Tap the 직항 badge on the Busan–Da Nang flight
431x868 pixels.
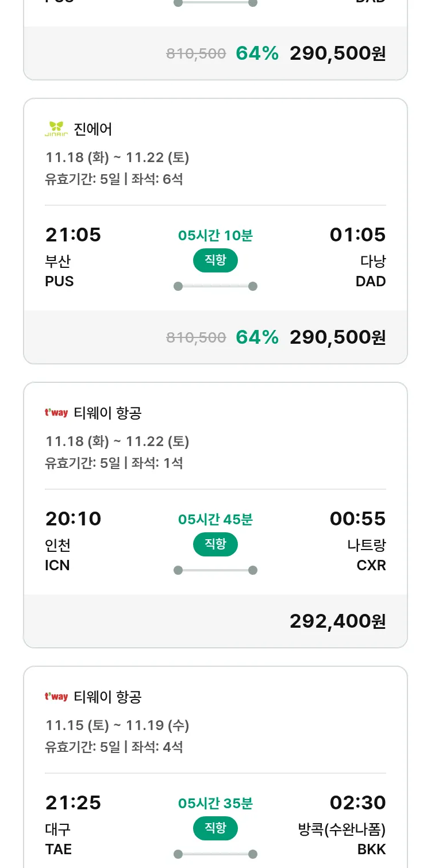click(215, 260)
